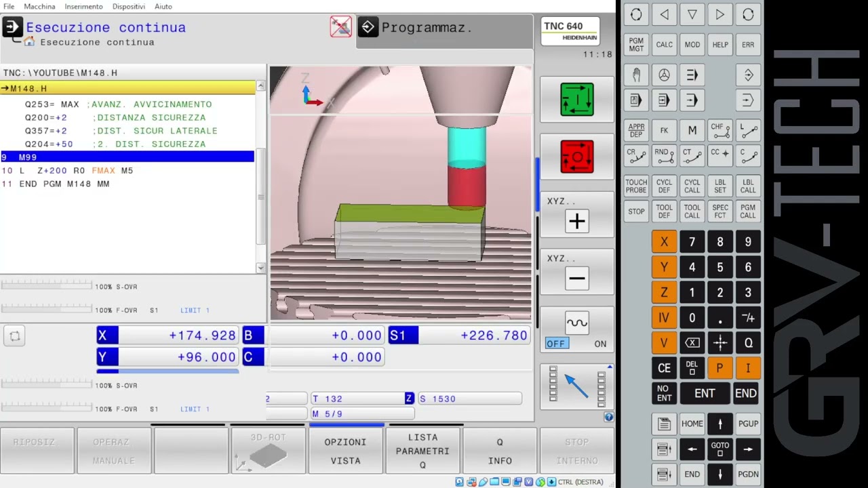Screen dimensions: 868x488
Task: Click the softkey row left-shift triangle key
Action: tap(664, 14)
